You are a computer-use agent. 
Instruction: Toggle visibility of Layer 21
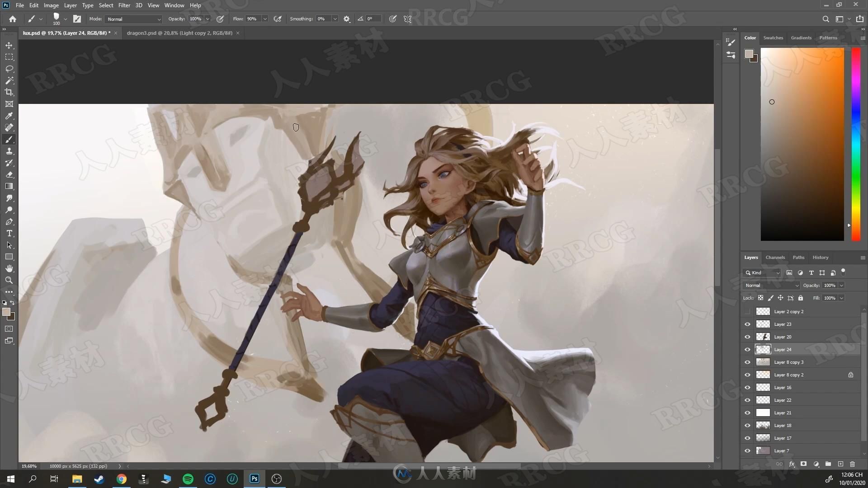click(747, 413)
